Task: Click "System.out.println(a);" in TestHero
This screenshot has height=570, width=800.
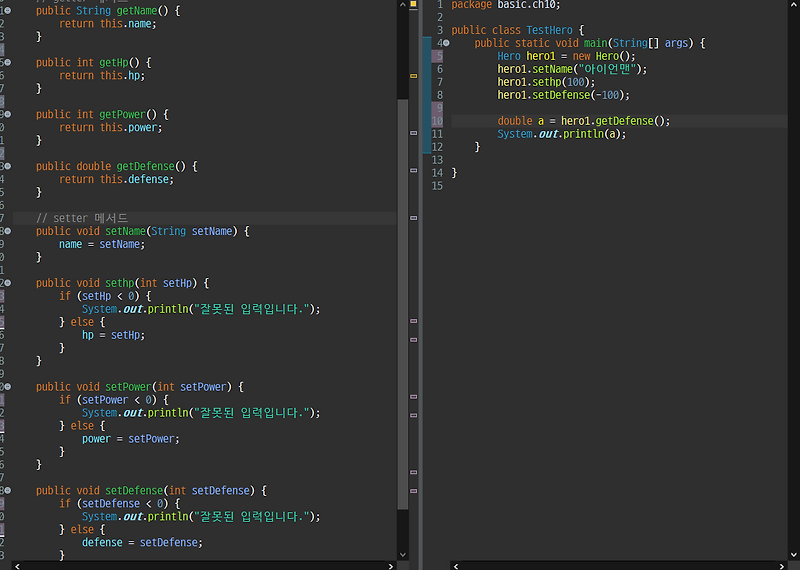Action: pyautogui.click(x=561, y=134)
